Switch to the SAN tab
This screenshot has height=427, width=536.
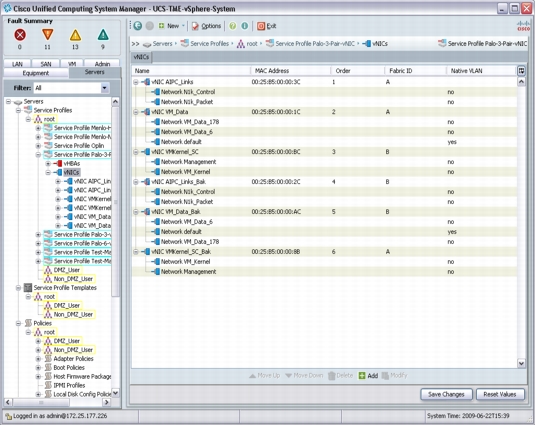pos(46,64)
